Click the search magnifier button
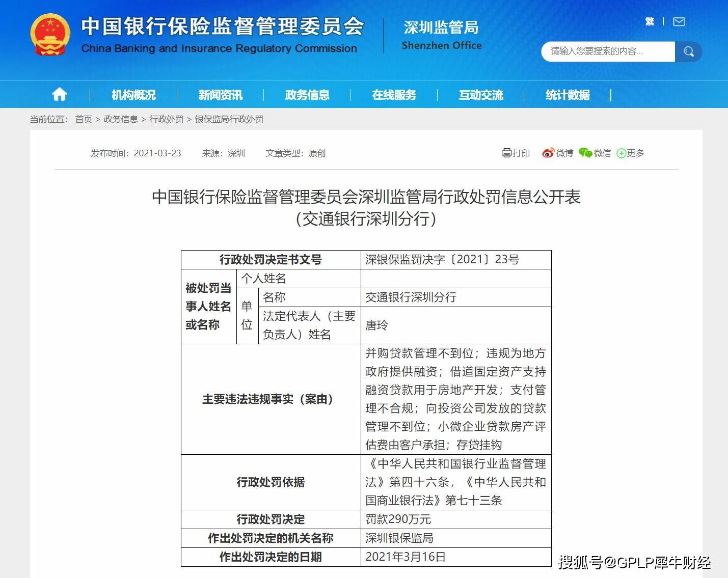 pos(688,51)
